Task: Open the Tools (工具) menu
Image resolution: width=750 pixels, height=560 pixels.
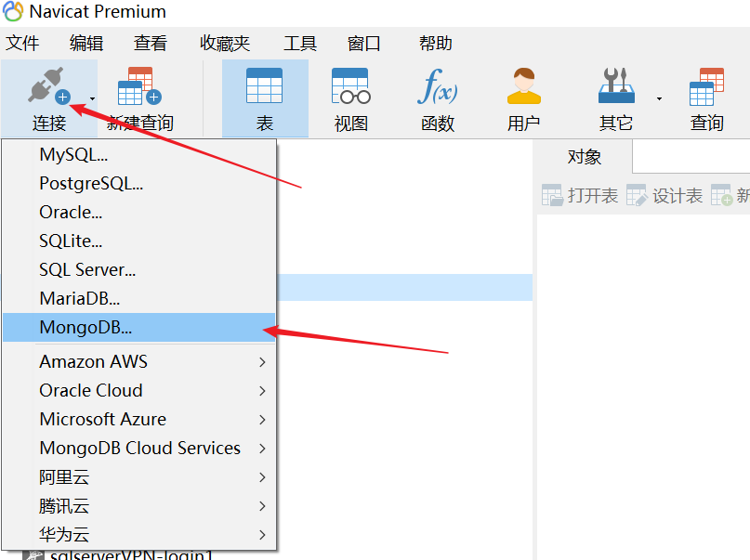Action: pyautogui.click(x=300, y=43)
